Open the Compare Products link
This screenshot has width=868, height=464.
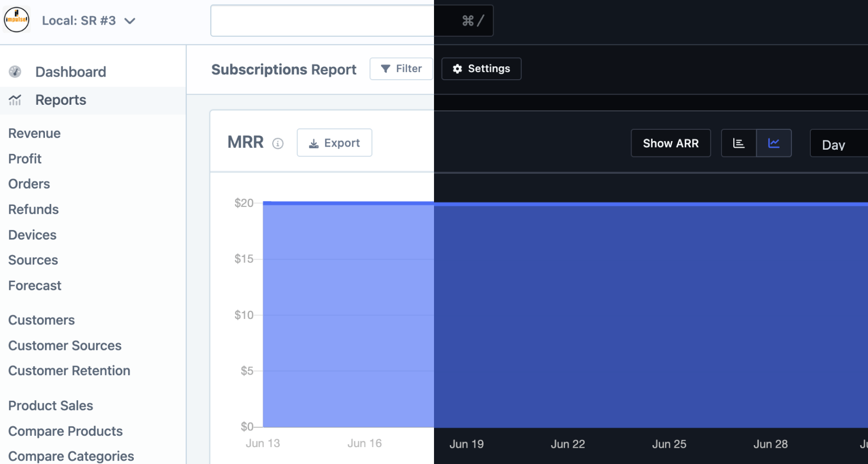click(65, 431)
